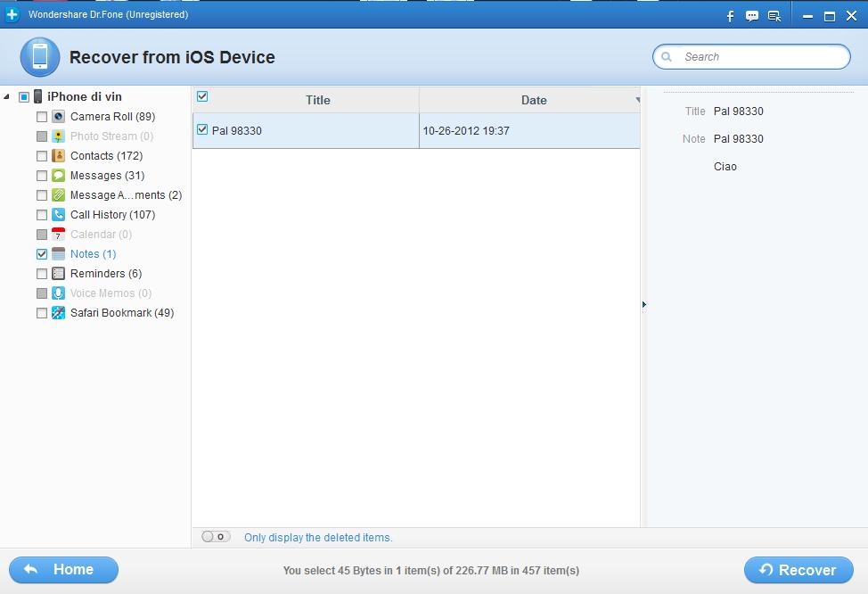The image size is (868, 594).
Task: Select Notes (1) category
Action: pyautogui.click(x=93, y=254)
